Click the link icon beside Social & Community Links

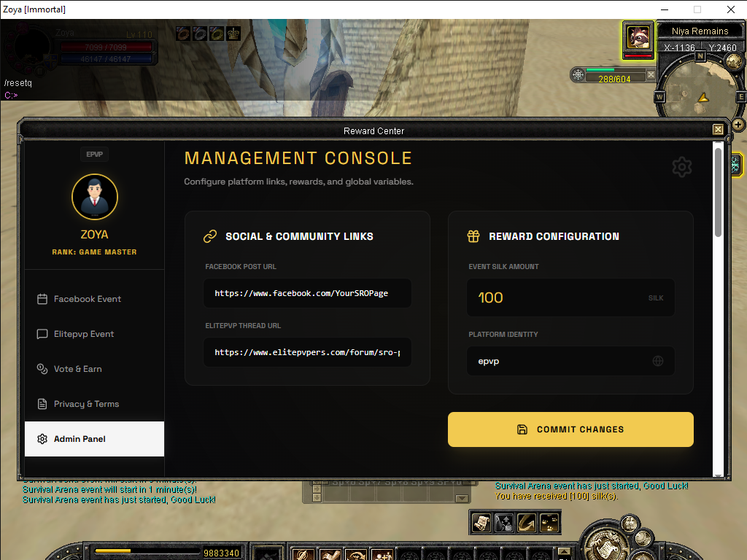pos(210,236)
